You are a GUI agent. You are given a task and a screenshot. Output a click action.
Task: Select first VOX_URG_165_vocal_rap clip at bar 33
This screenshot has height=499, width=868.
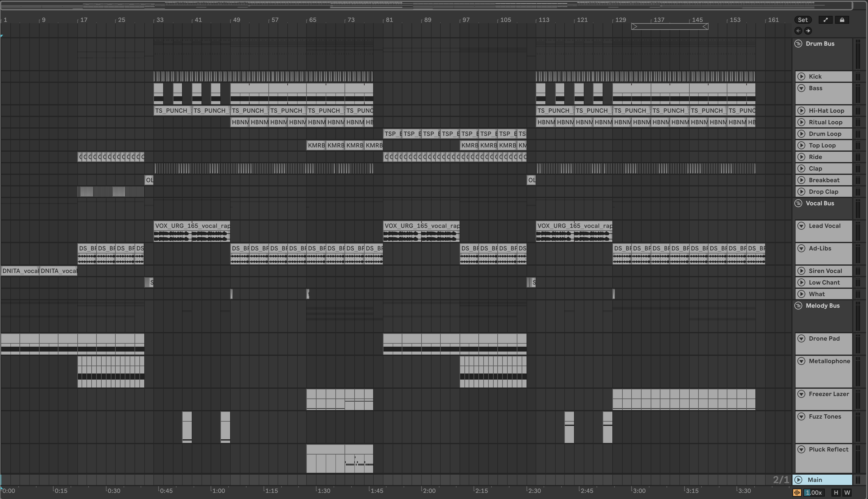coord(192,231)
